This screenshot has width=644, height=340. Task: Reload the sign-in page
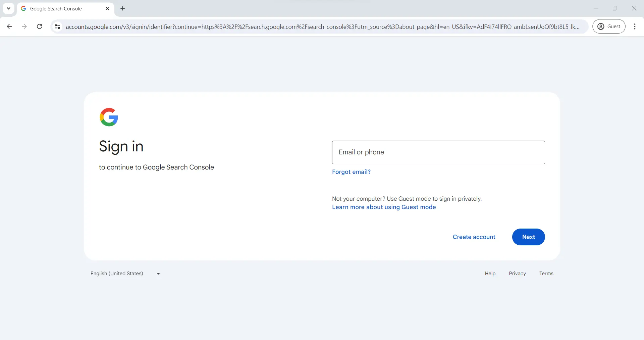[x=39, y=27]
